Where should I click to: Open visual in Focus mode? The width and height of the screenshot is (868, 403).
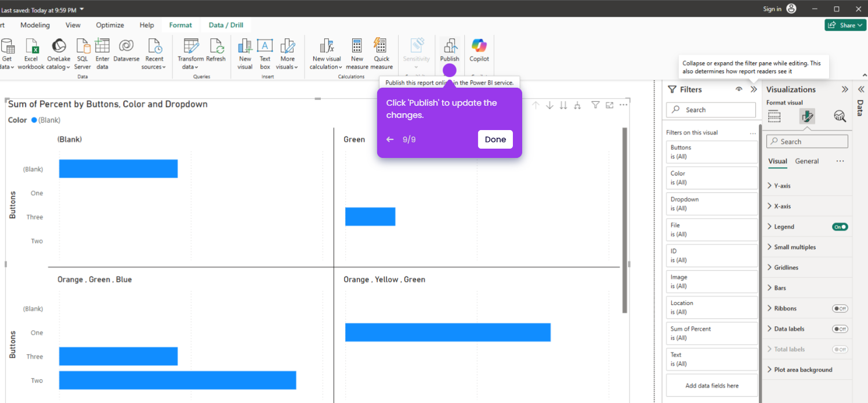coord(609,105)
